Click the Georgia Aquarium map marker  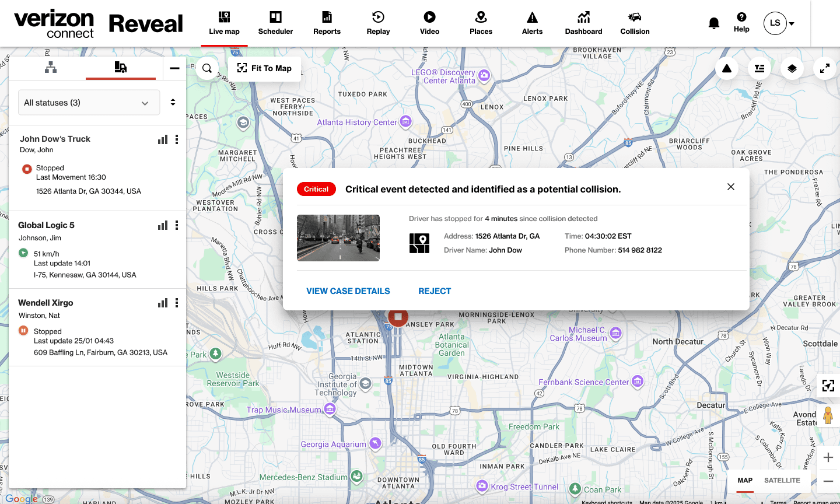click(x=375, y=443)
